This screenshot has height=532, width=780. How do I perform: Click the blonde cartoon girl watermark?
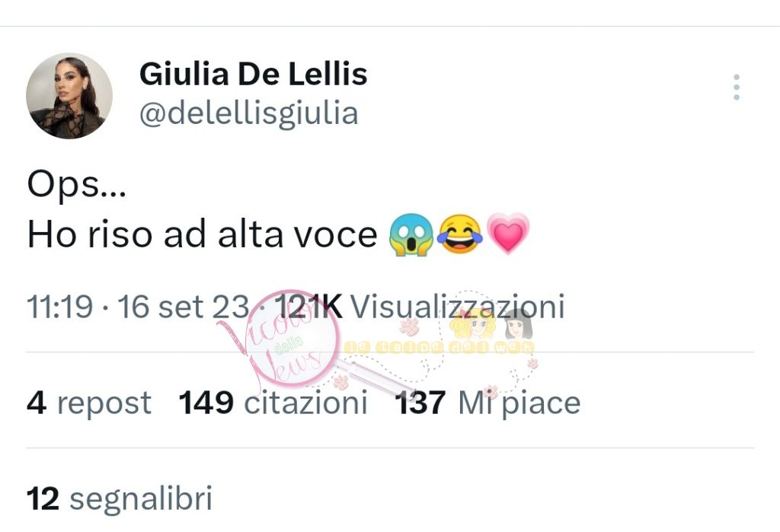tap(472, 325)
